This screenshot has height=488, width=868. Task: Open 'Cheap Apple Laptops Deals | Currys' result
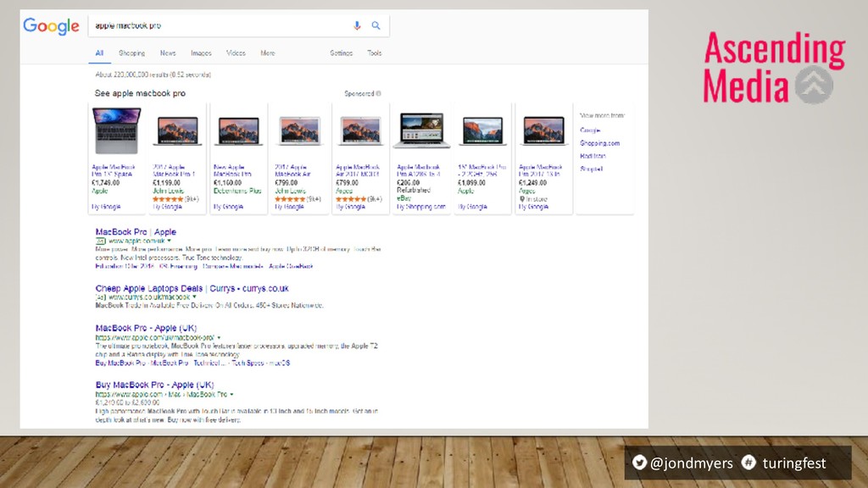pyautogui.click(x=192, y=288)
